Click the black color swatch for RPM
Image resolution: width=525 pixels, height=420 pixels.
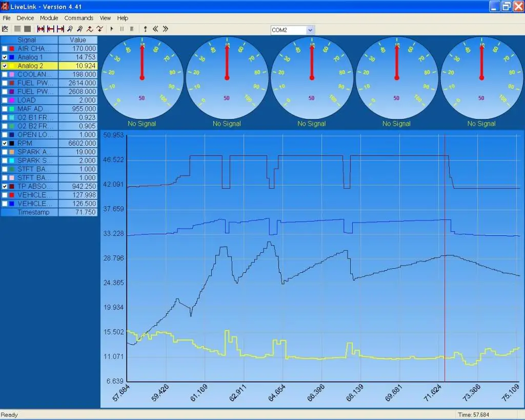[12, 144]
